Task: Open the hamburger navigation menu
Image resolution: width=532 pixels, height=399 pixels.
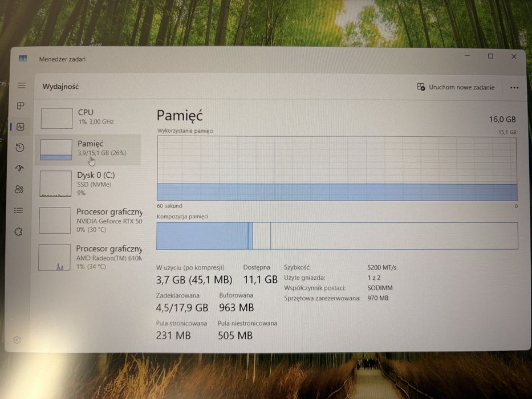Action: pos(21,85)
